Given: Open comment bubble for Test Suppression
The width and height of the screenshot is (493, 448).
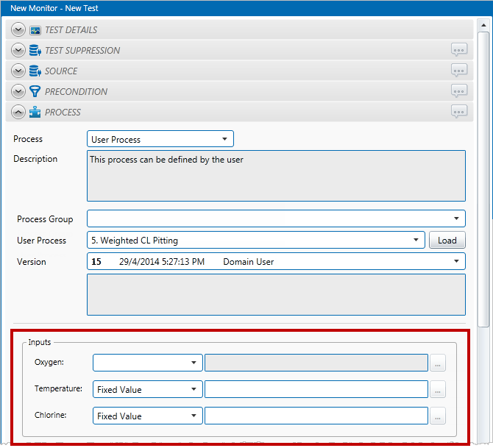Looking at the screenshot, I should 459,50.
